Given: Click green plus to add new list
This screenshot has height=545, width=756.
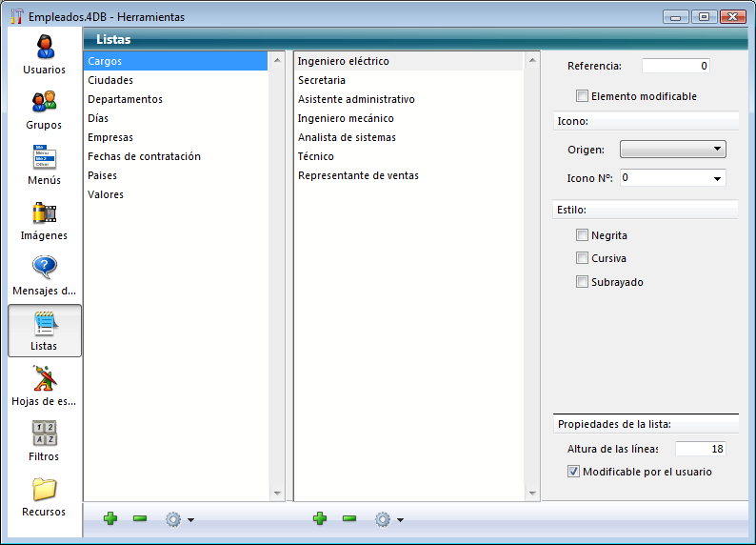Looking at the screenshot, I should click(x=110, y=519).
